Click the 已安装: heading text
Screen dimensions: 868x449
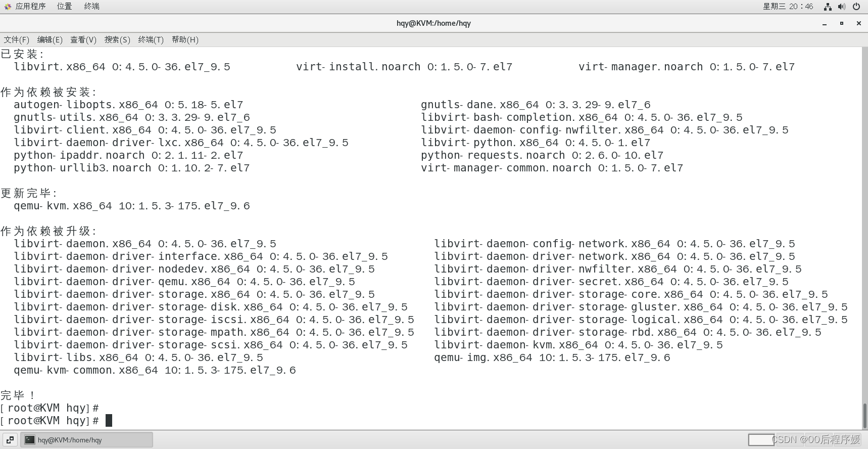point(22,54)
